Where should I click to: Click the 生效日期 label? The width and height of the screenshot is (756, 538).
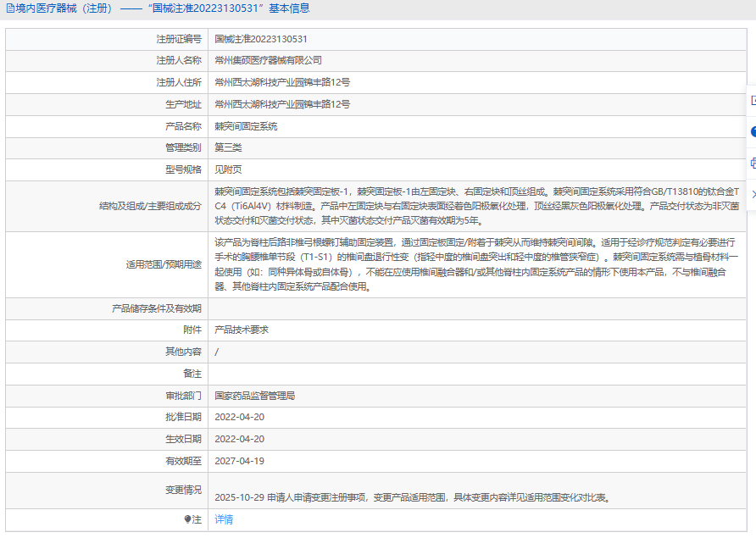pos(183,439)
